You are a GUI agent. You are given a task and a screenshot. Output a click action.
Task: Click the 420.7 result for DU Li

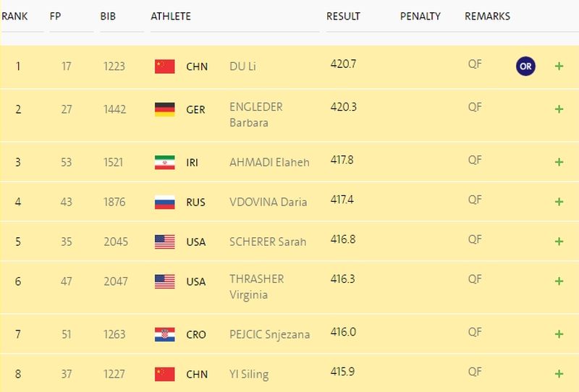point(343,64)
